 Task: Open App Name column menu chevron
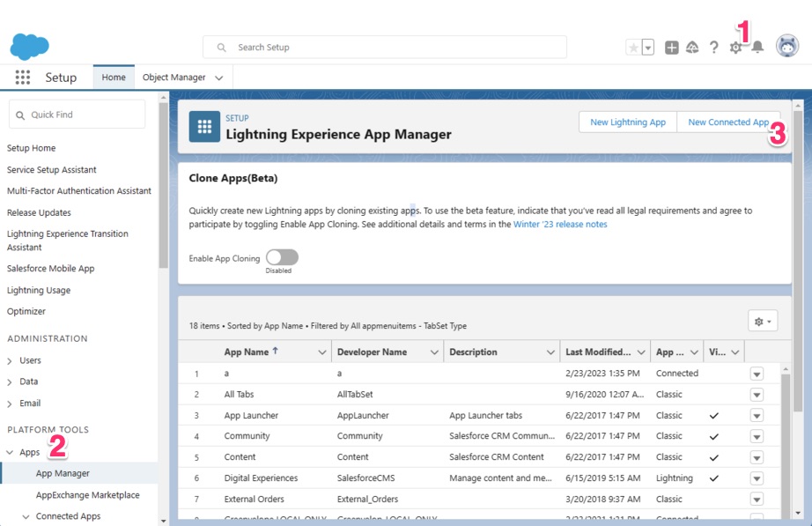[x=321, y=352]
